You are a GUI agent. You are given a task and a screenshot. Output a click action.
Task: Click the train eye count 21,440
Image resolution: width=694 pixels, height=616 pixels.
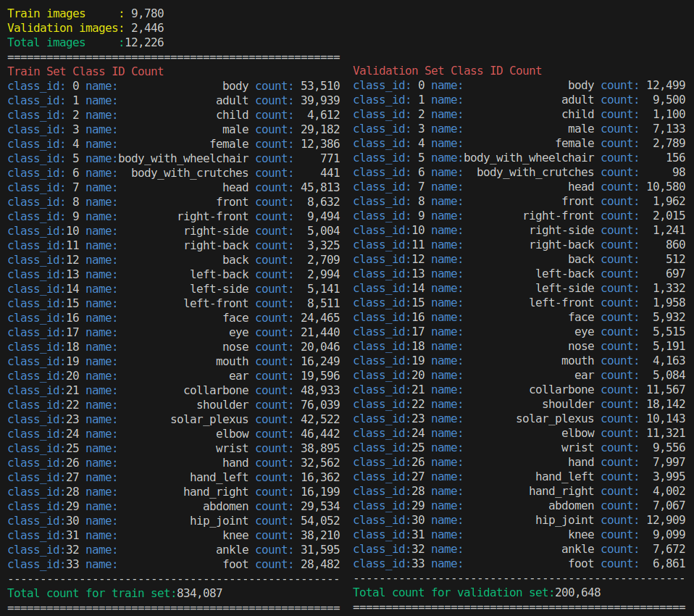[320, 333]
